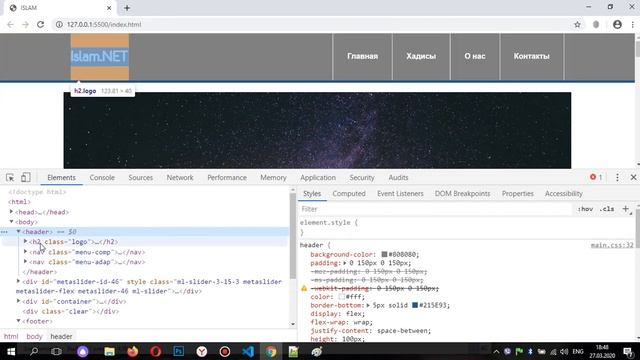Viewport: 640px width, 360px height.
Task: Click the Хадисы navigation link
Action: coord(421,56)
